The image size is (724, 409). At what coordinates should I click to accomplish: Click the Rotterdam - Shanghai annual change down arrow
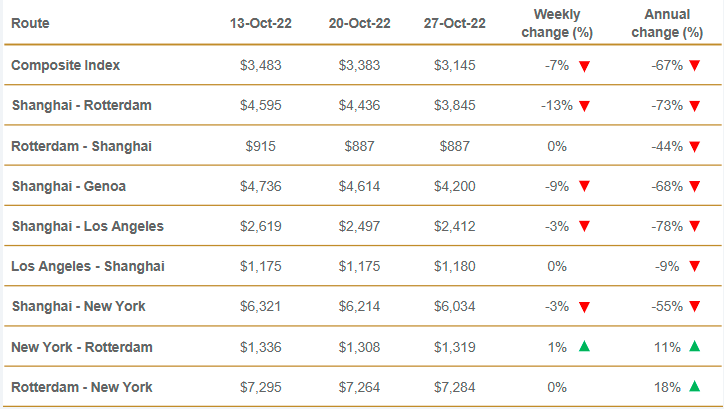click(x=694, y=146)
